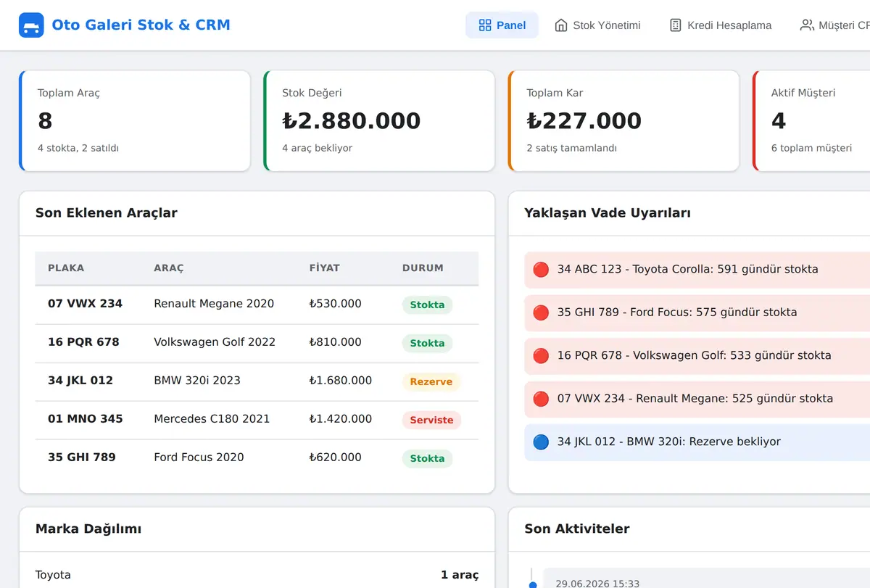The image size is (870, 588).
Task: Select plate 01 MNO 345
Action: click(x=86, y=419)
